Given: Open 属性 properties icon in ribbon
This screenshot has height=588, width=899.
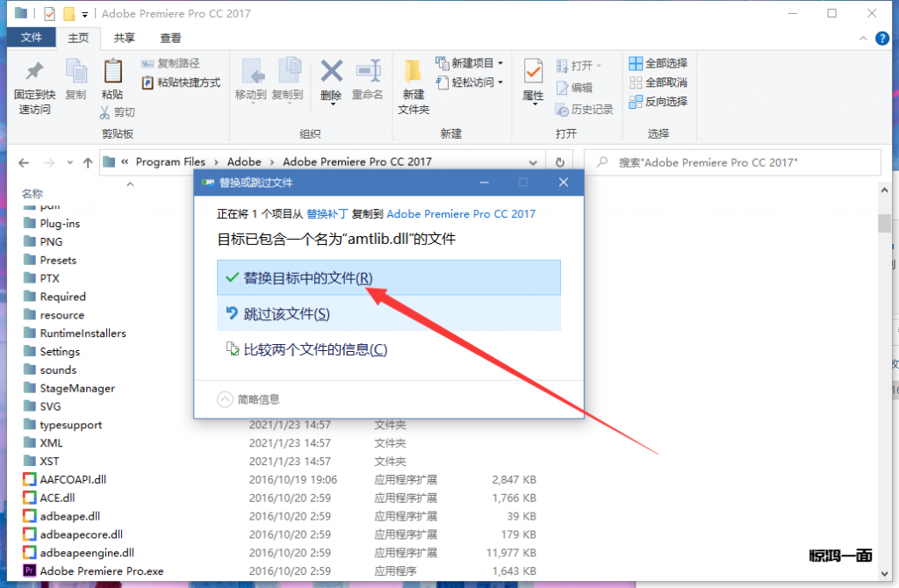Looking at the screenshot, I should coord(533,72).
